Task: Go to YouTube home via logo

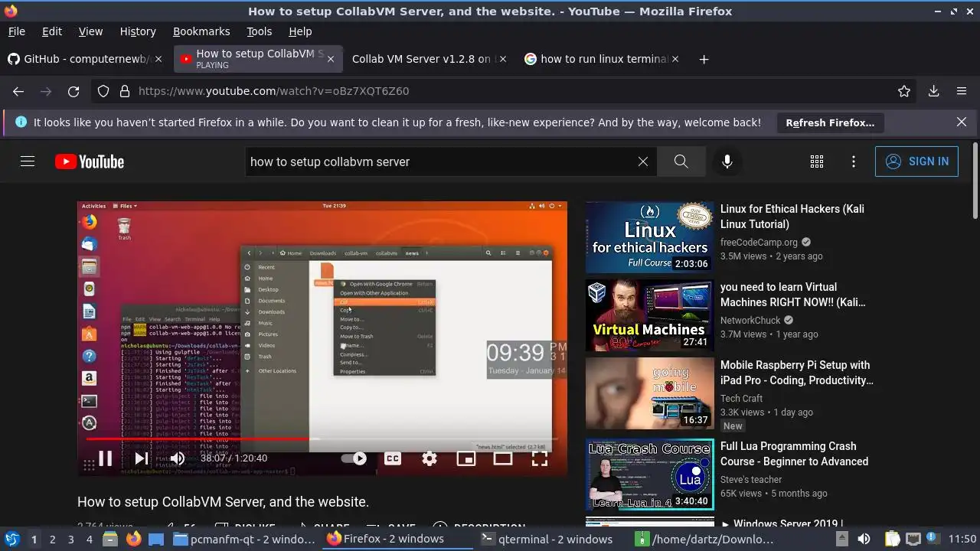Action: (x=90, y=161)
